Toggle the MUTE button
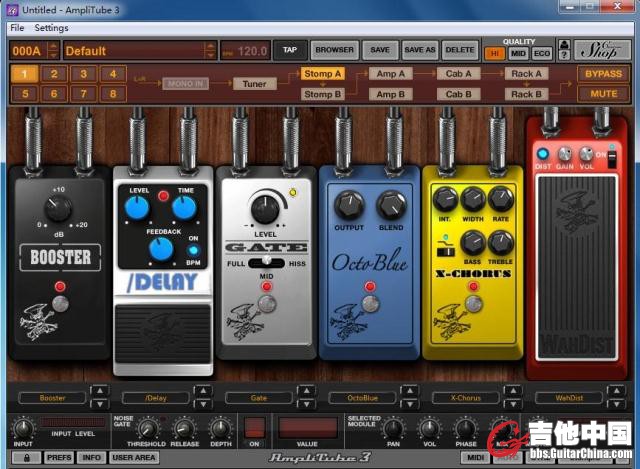The width and height of the screenshot is (640, 469). click(x=603, y=94)
